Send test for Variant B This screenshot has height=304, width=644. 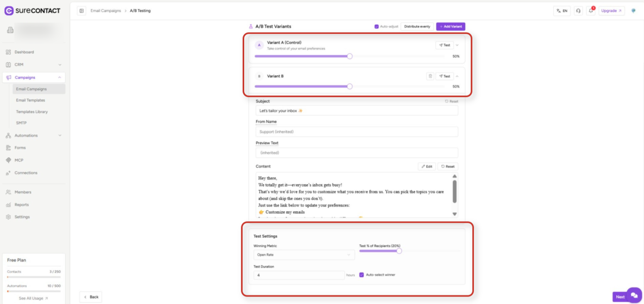(x=444, y=76)
